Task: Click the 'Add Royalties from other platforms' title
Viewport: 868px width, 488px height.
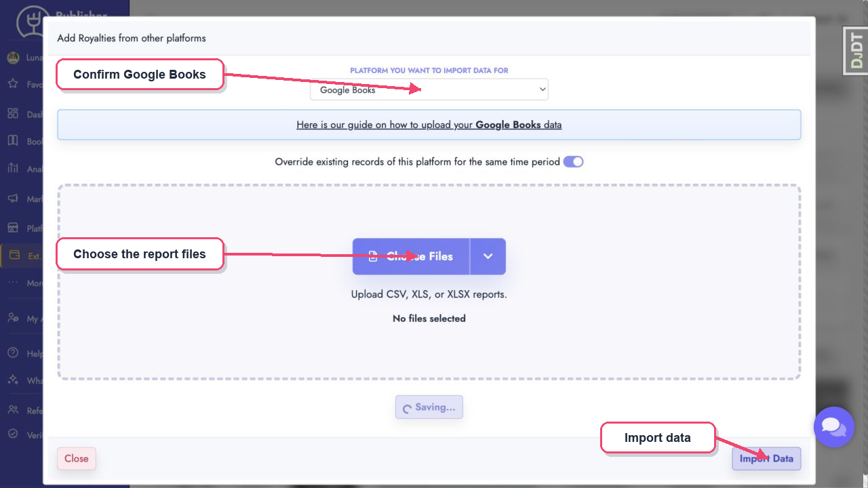Action: pyautogui.click(x=132, y=38)
